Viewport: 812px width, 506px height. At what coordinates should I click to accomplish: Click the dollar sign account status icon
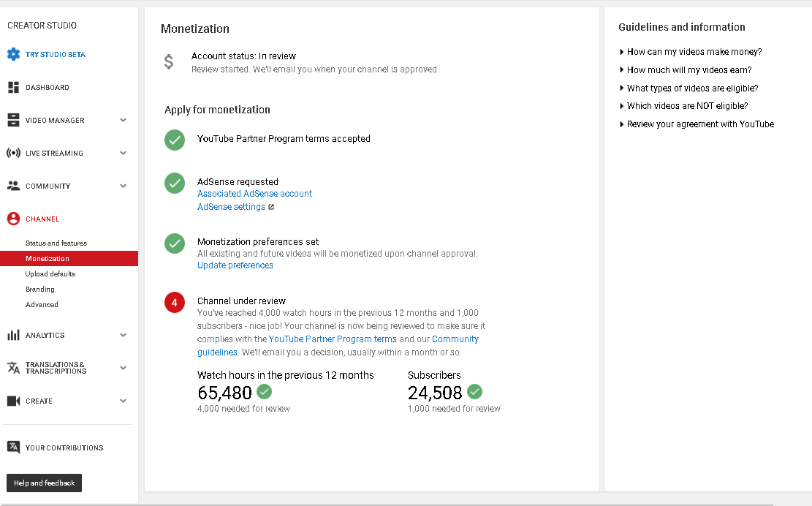click(x=169, y=62)
